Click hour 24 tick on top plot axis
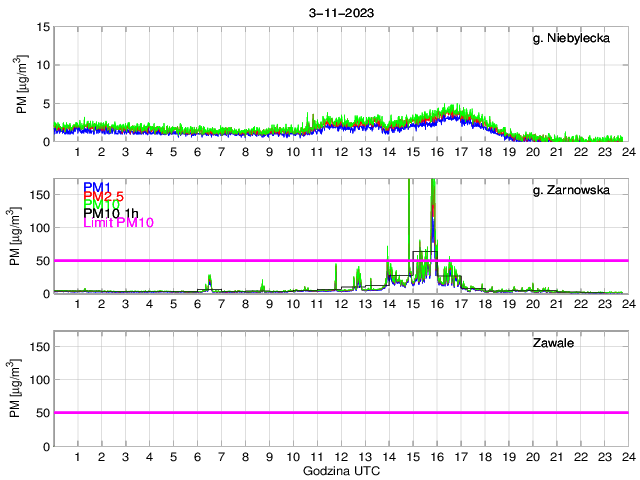Viewport: 640px width, 480px height. pos(627,152)
